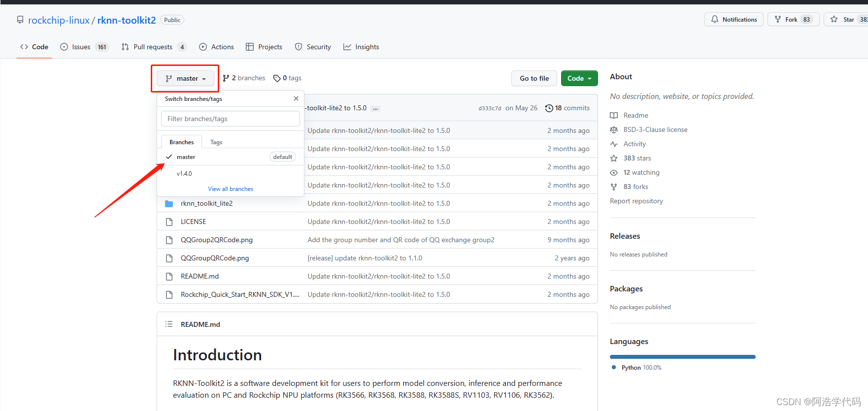Switch to the Code tab
The height and width of the screenshot is (411, 868).
click(x=34, y=47)
